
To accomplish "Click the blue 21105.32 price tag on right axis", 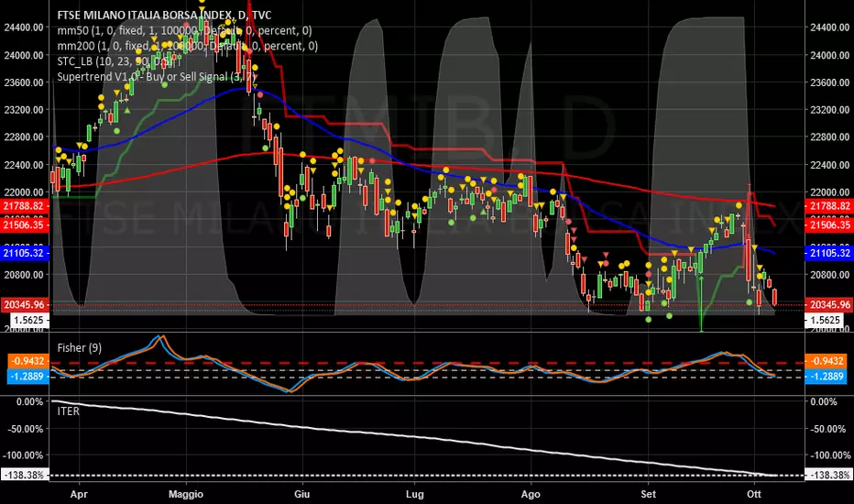I will coord(828,252).
